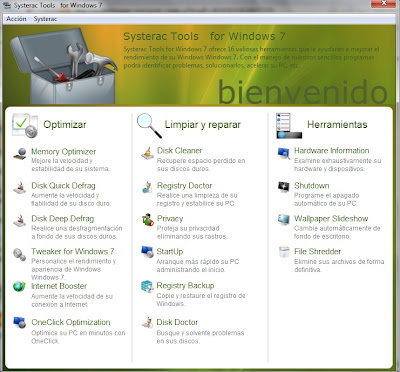Launch the Disk Doctor link

[177, 322]
